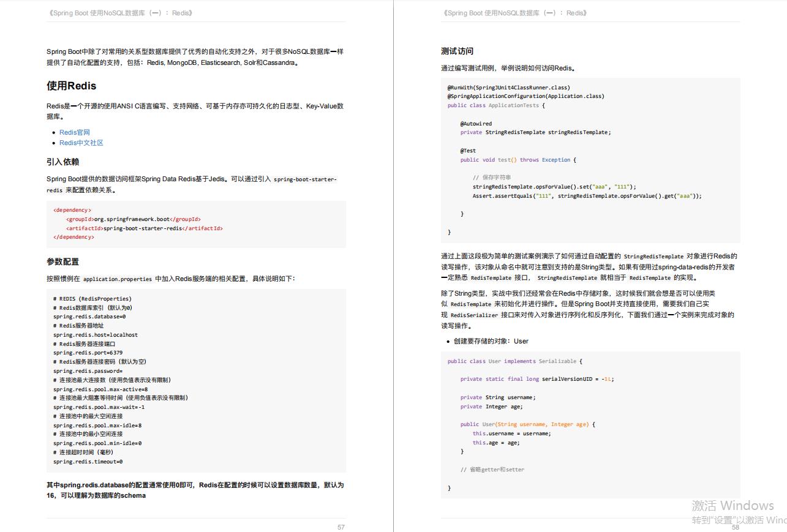
Task: Click the '# REDIS (RedisProperties)' comment
Action: (92, 299)
